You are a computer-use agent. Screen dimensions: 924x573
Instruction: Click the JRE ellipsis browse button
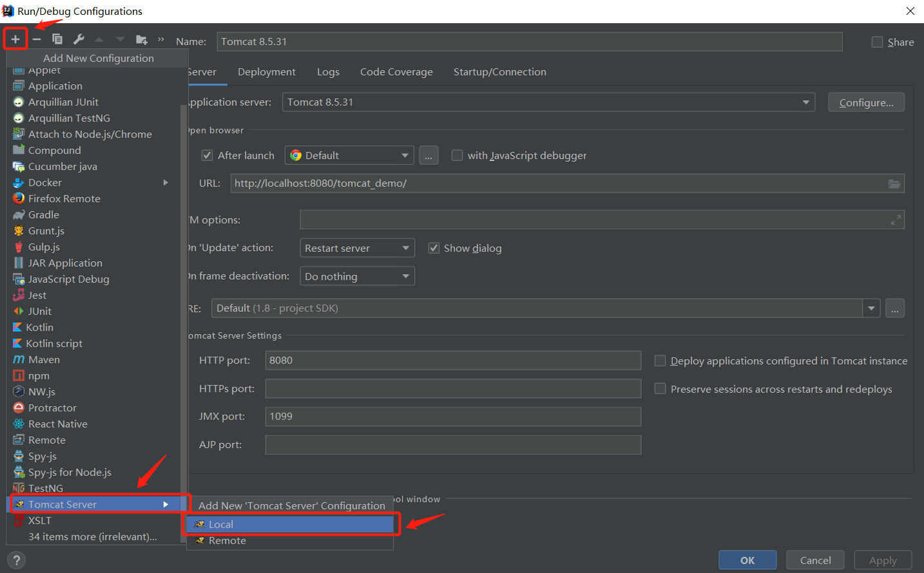coord(895,308)
